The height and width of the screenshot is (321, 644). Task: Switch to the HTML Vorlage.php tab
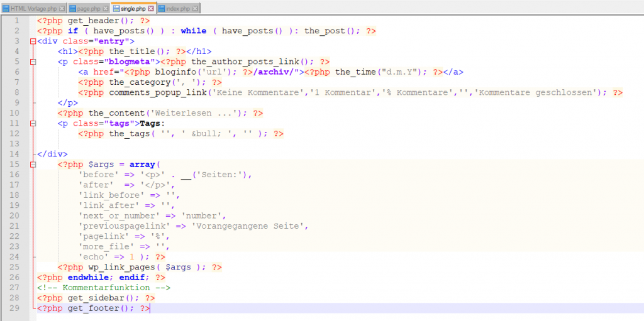(x=34, y=8)
